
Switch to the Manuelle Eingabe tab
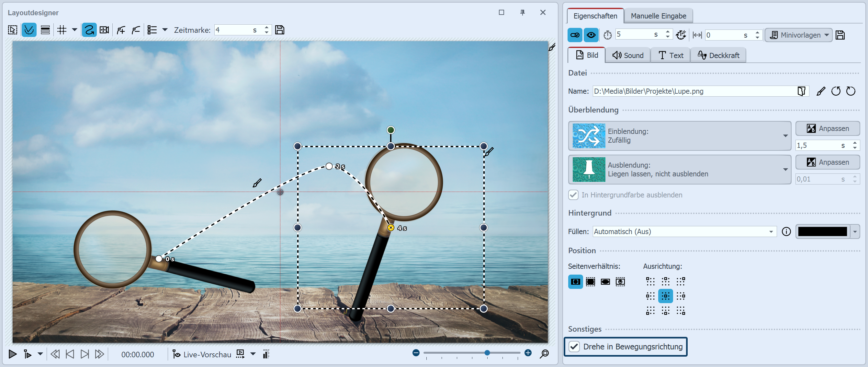pyautogui.click(x=658, y=16)
